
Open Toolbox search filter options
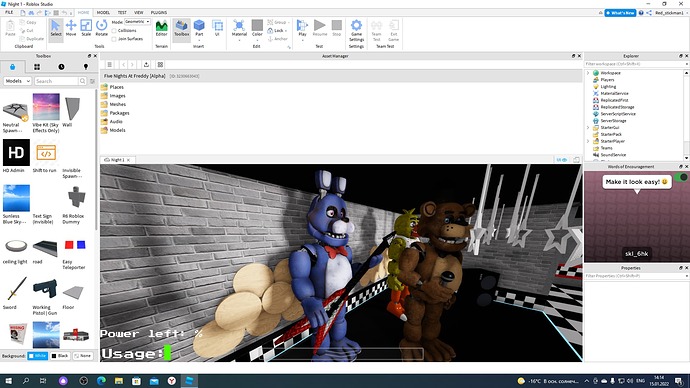92,81
